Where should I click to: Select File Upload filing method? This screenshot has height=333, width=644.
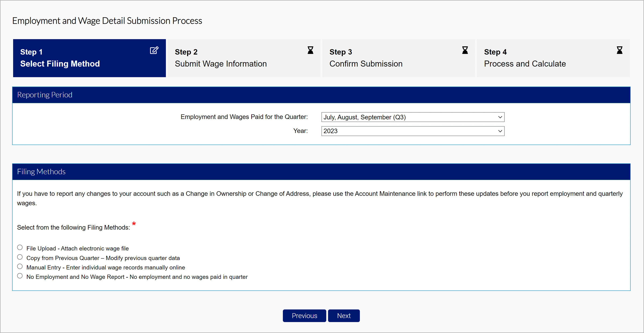tap(20, 248)
